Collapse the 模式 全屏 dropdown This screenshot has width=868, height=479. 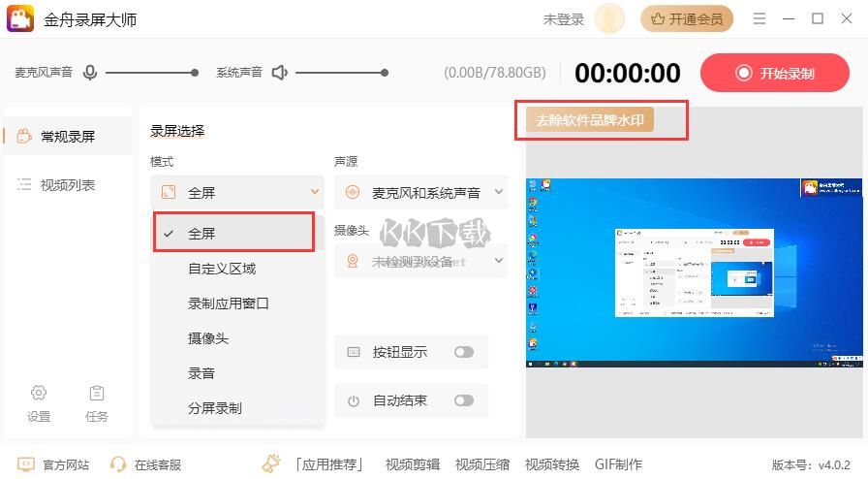click(x=237, y=192)
